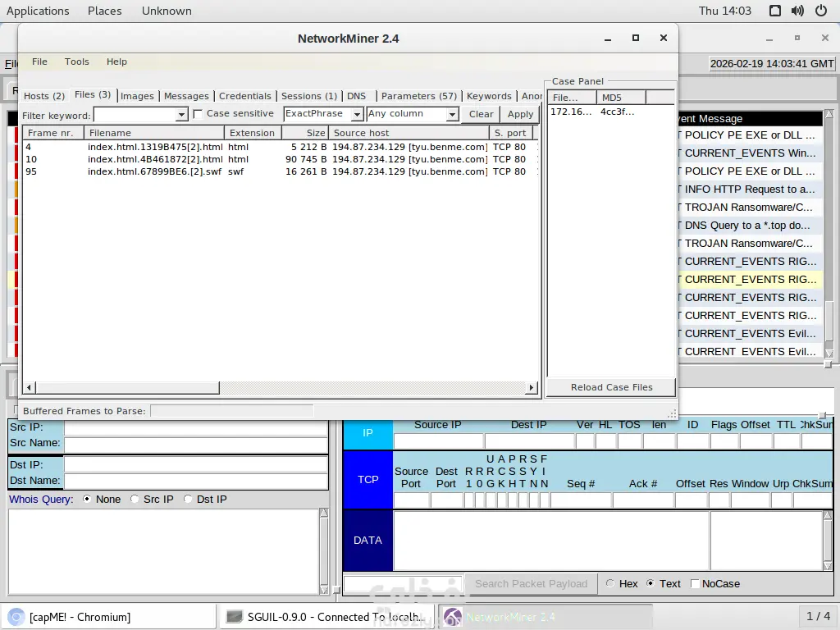Enable the Case sensitive checkbox
The image size is (840, 630).
(198, 114)
